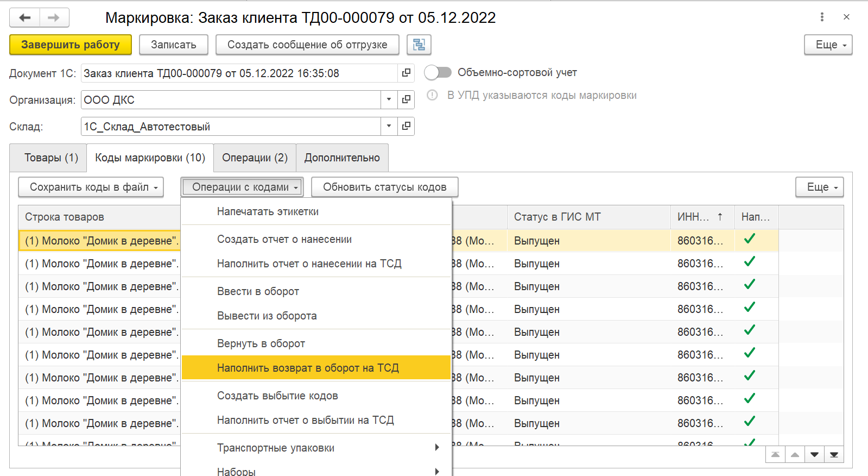This screenshot has height=476, width=868.
Task: Switch to Дополнительно tab
Action: click(342, 158)
